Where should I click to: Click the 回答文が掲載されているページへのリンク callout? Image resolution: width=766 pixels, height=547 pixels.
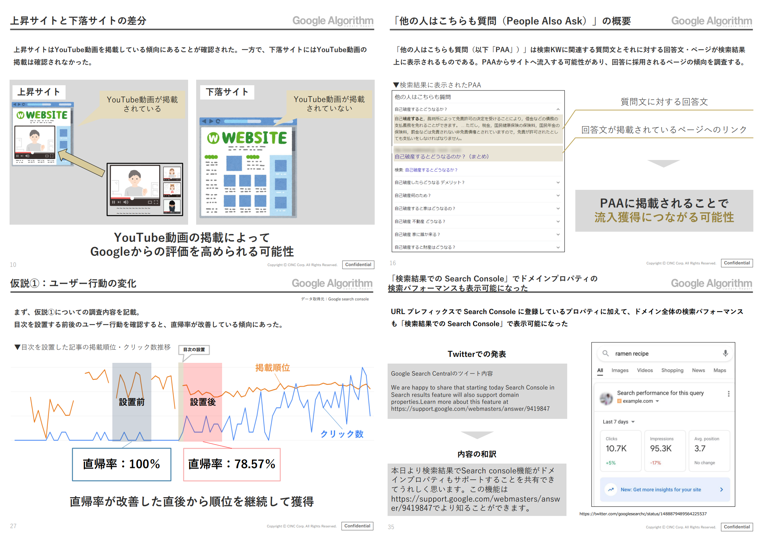(x=664, y=129)
